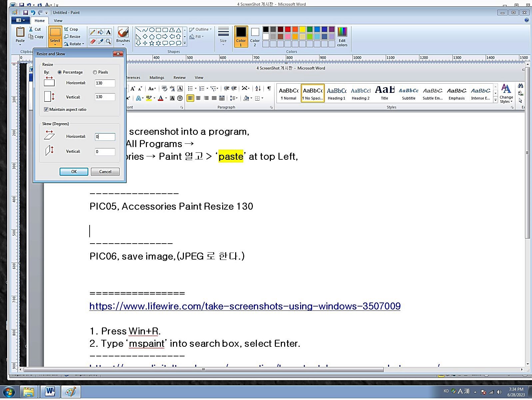Choose the Cloud callout shape
The height and width of the screenshot is (400, 532).
coord(179,43)
